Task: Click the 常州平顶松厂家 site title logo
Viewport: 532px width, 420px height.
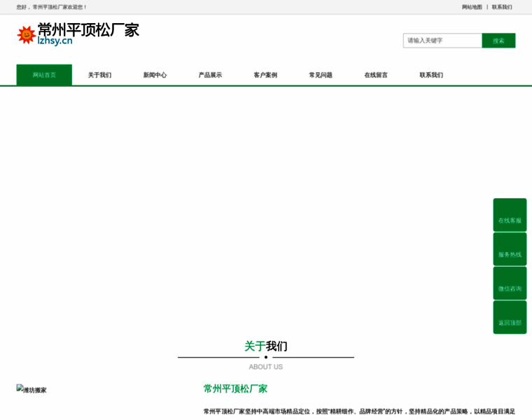Action: point(88,30)
